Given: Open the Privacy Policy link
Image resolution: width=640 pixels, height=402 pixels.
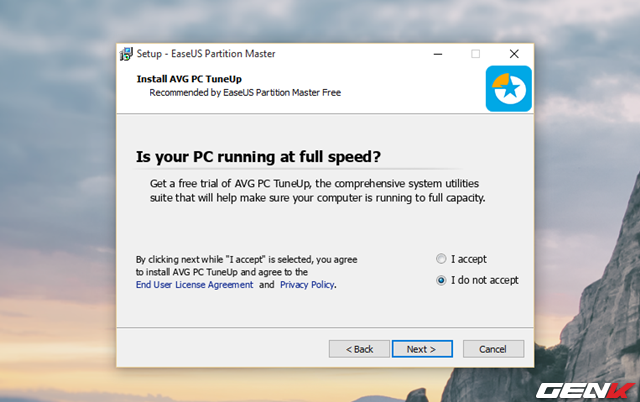Looking at the screenshot, I should [x=307, y=284].
